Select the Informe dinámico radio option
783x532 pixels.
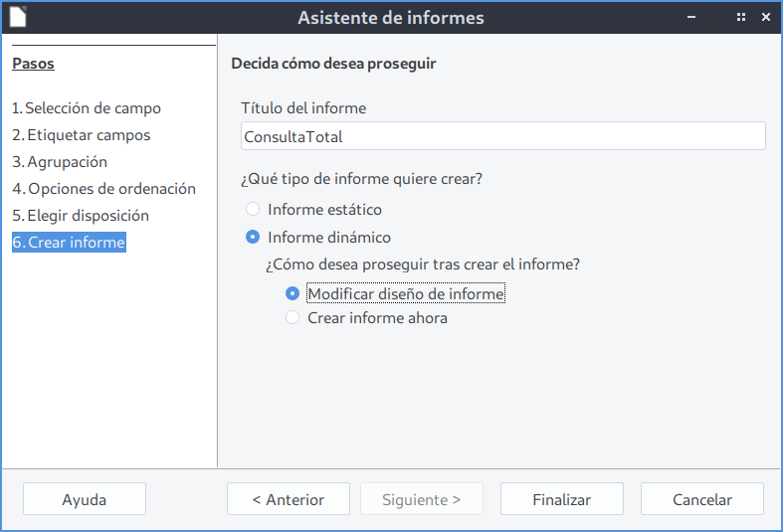click(x=253, y=238)
